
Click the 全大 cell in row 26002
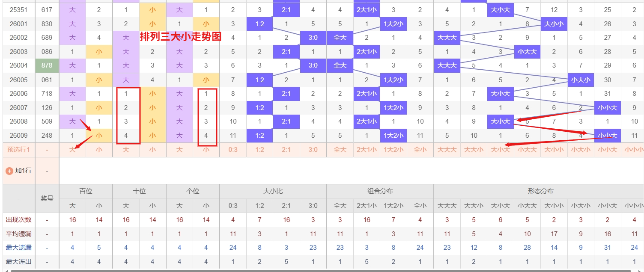340,38
